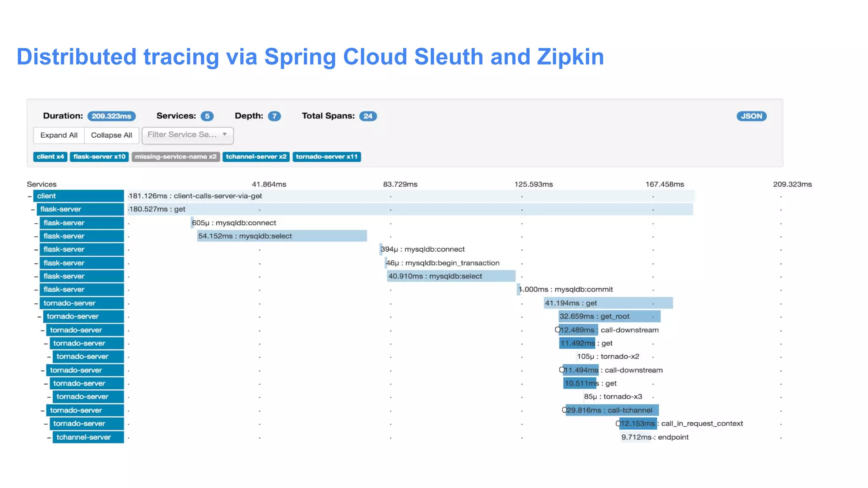Image resolution: width=868 pixels, height=488 pixels.
Task: Collapse tornado-server 12.489ms call-downstream row
Action: [43, 330]
